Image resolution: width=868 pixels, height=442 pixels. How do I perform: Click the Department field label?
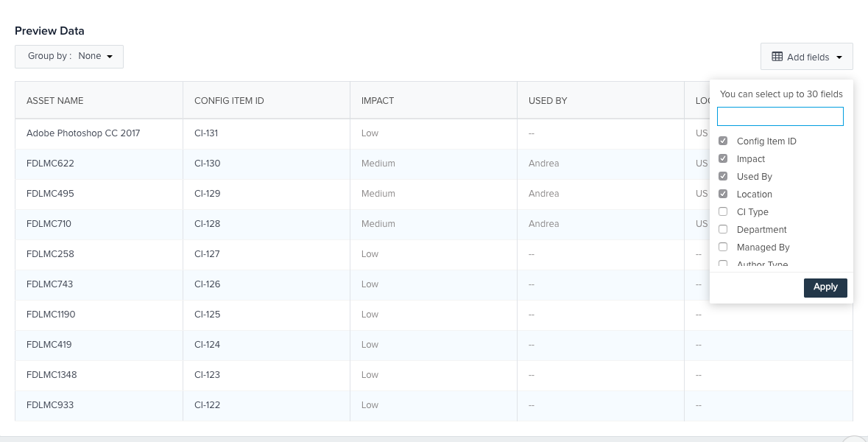pyautogui.click(x=762, y=230)
